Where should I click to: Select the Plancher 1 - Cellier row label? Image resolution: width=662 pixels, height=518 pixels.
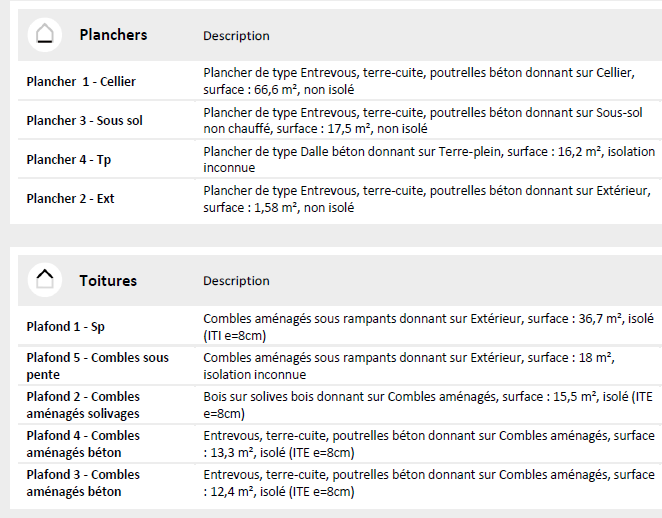(x=81, y=81)
